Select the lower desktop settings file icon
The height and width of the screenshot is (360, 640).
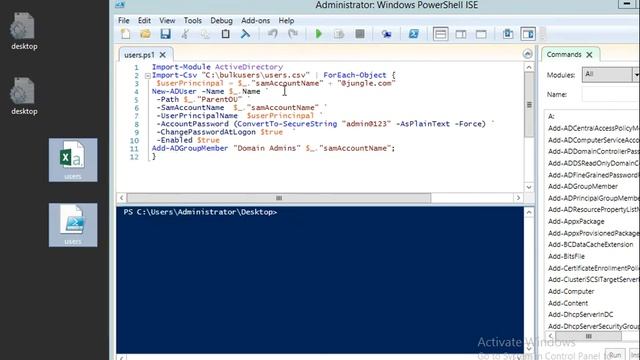pos(24,96)
